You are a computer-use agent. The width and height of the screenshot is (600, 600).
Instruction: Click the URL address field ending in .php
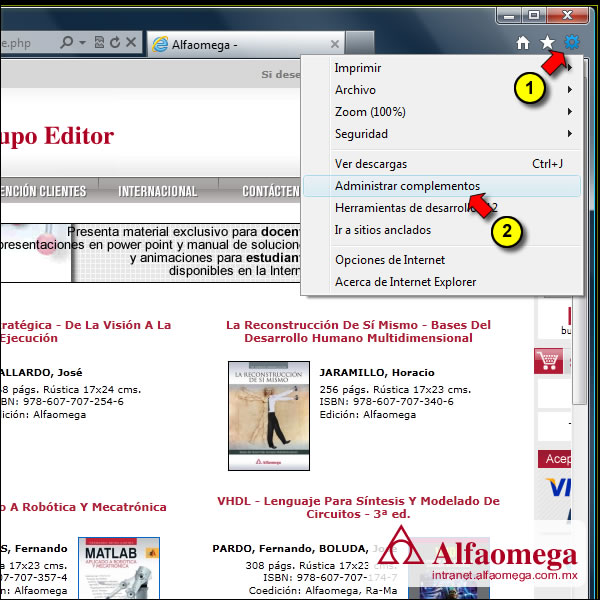28,42
